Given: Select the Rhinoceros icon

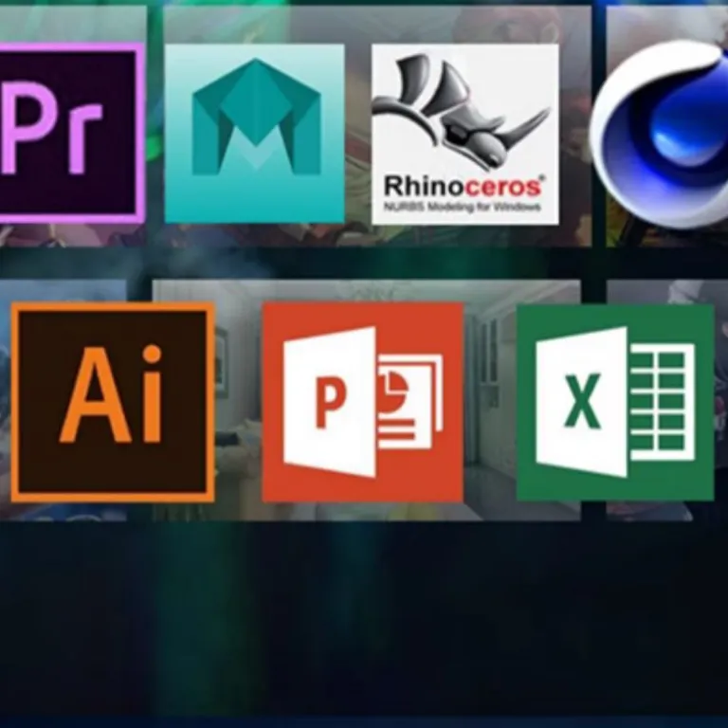Looking at the screenshot, I should [465, 135].
